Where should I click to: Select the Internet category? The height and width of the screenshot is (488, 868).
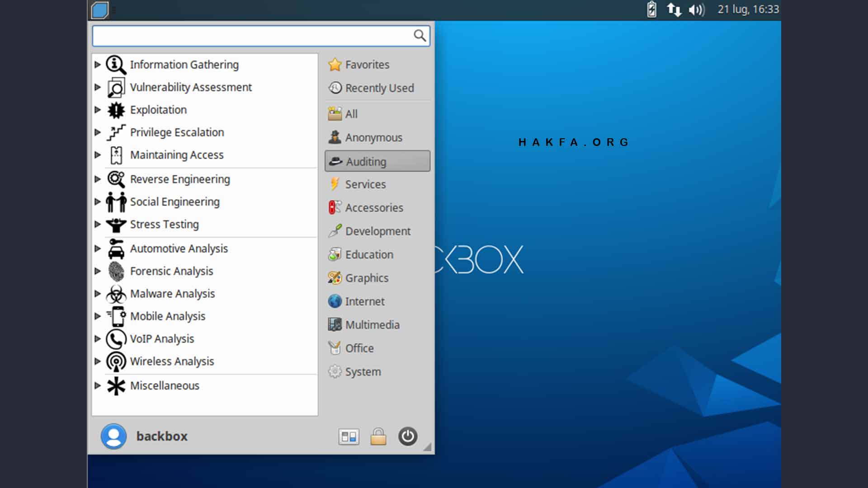pyautogui.click(x=377, y=301)
